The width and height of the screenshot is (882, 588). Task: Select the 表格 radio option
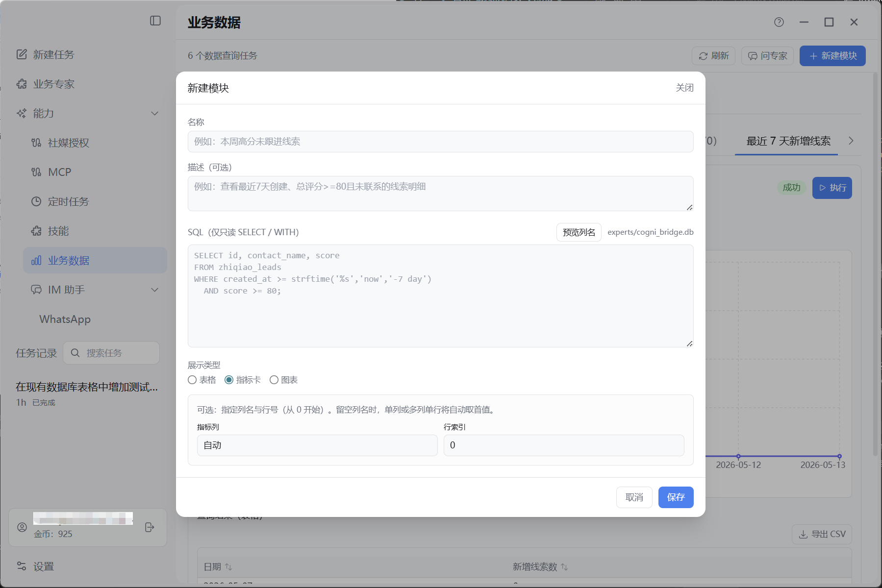pos(192,380)
